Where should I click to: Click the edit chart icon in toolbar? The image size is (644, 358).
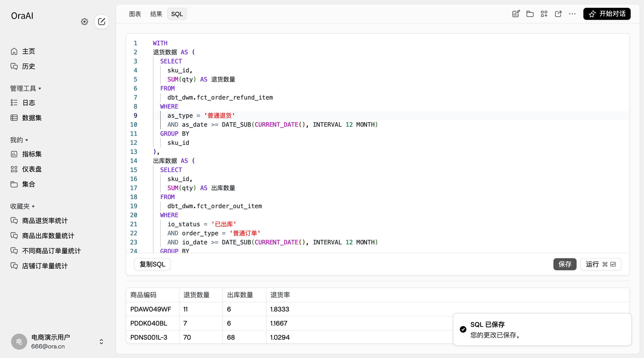[x=516, y=14]
